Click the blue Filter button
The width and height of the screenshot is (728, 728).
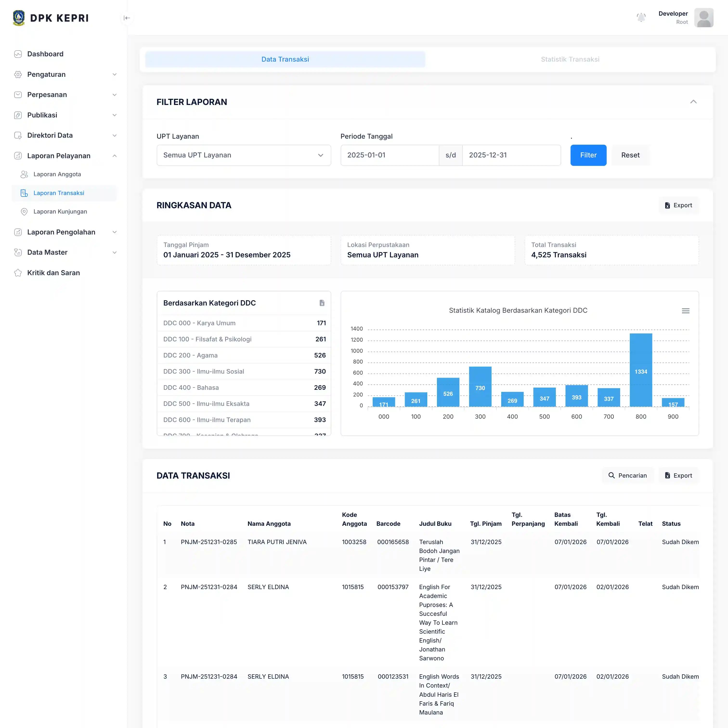(x=588, y=155)
